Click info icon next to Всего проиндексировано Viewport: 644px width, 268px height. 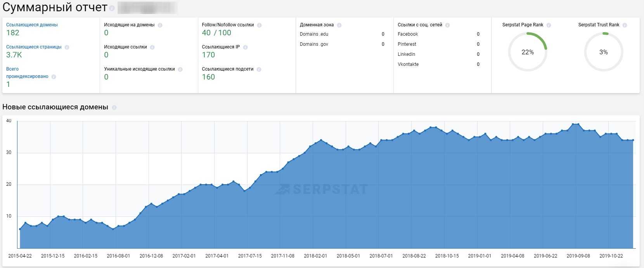(54, 77)
